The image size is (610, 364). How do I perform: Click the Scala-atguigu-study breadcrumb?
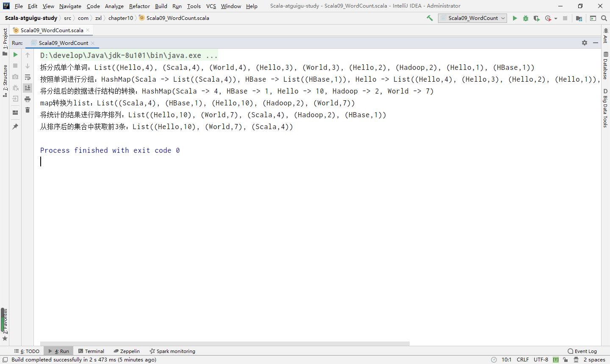pos(31,18)
